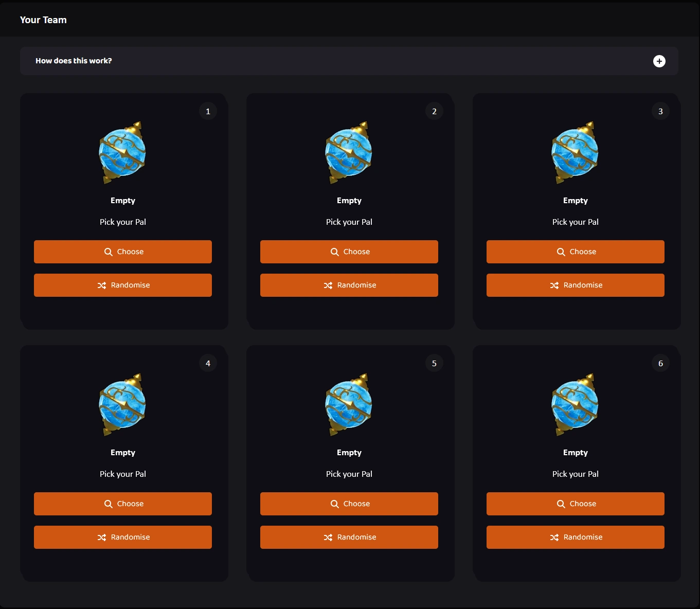The width and height of the screenshot is (700, 609).
Task: Click the slot number 5 badge
Action: 434,363
